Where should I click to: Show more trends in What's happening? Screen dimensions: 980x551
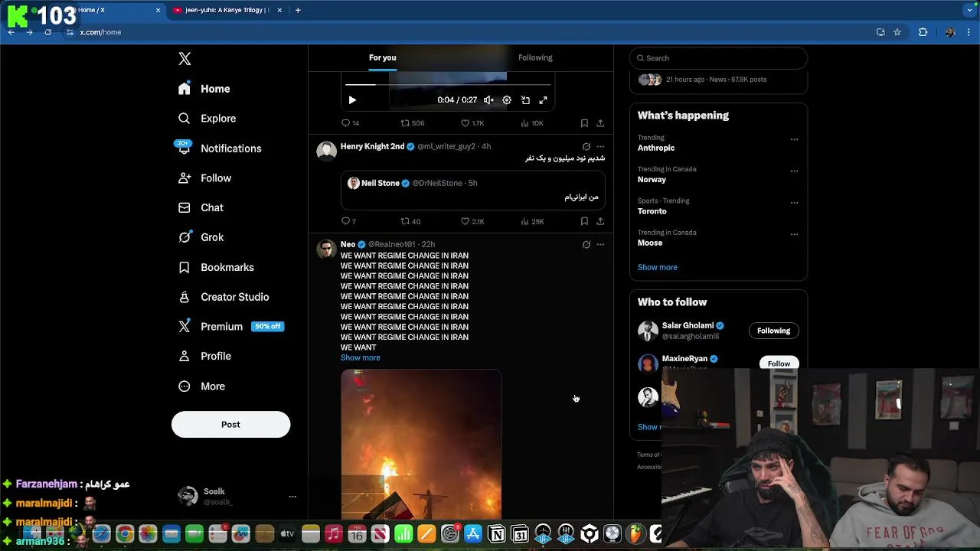[x=657, y=267]
